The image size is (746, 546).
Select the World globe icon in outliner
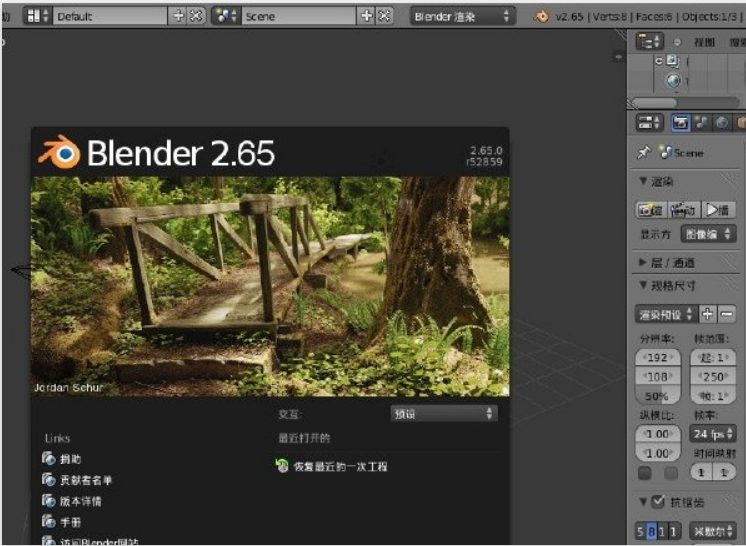click(x=673, y=81)
